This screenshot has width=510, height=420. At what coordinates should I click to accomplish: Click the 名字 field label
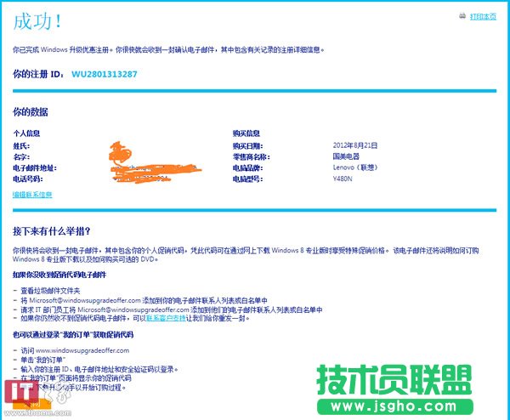[x=21, y=157]
